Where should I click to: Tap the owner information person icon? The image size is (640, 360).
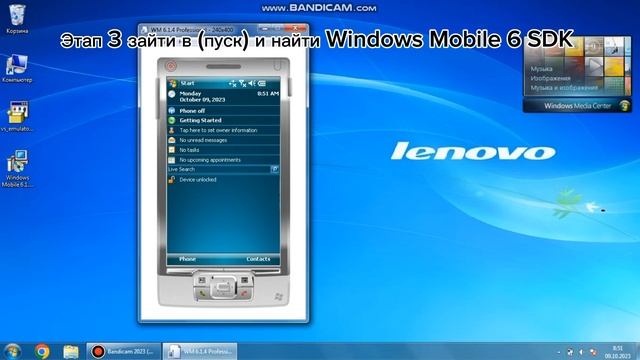[172, 130]
